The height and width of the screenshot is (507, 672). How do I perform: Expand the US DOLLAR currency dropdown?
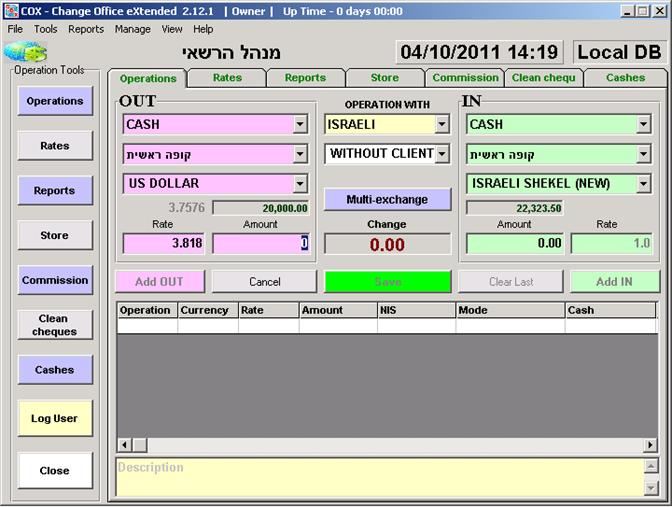click(x=299, y=184)
